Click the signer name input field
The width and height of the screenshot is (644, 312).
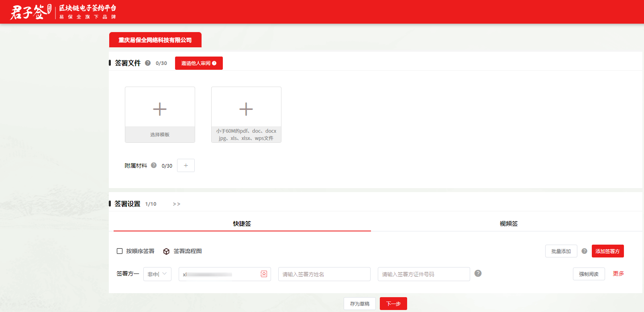[324, 274]
